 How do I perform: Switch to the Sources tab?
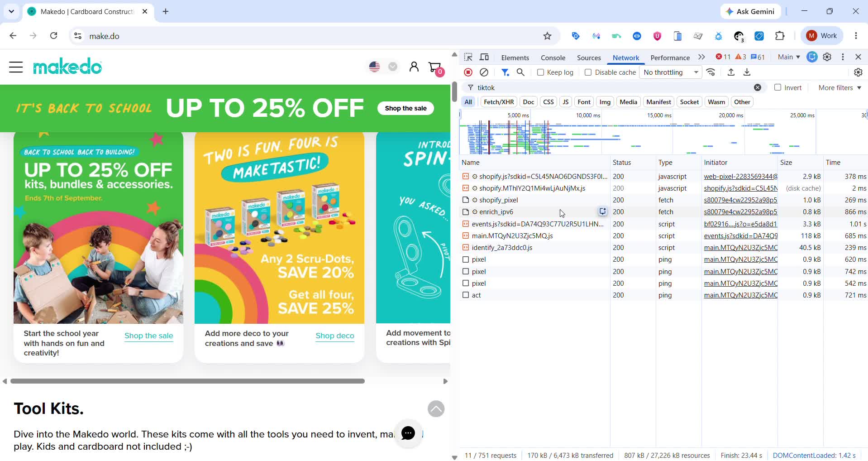(x=589, y=58)
